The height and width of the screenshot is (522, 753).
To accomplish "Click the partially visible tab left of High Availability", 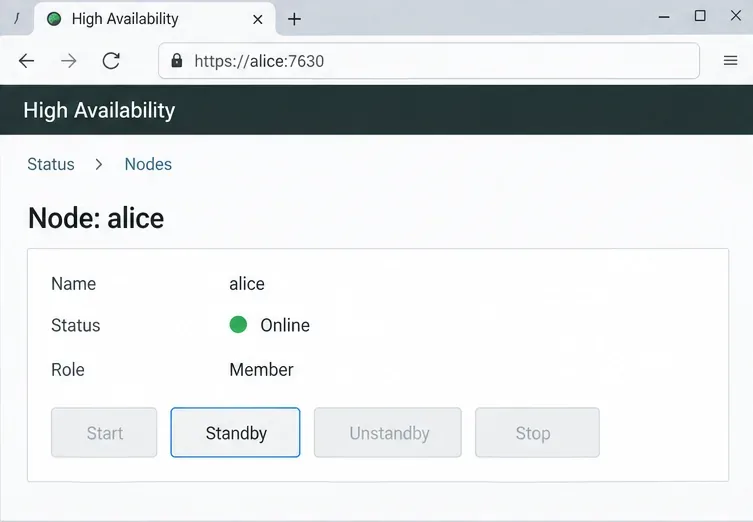I will pyautogui.click(x=17, y=19).
